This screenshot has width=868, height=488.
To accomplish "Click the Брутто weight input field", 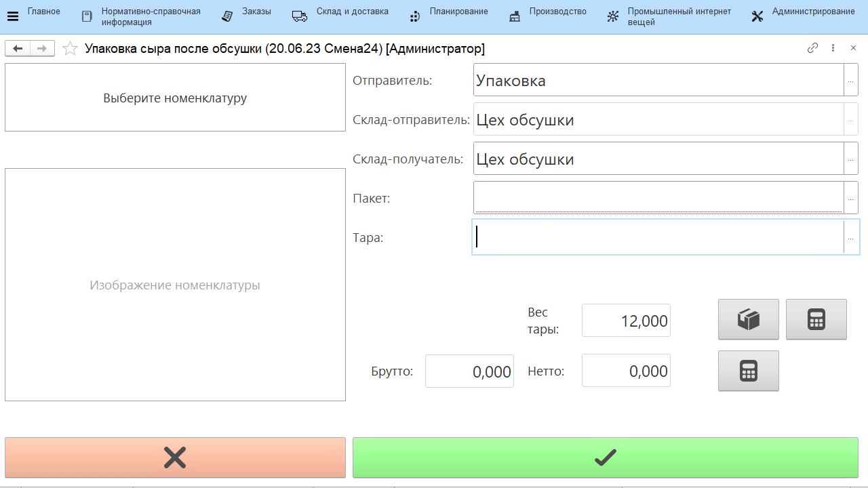I will coord(469,371).
